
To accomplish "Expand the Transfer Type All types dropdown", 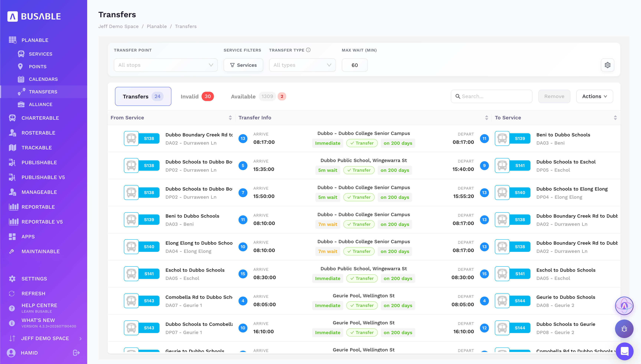I will pyautogui.click(x=302, y=65).
